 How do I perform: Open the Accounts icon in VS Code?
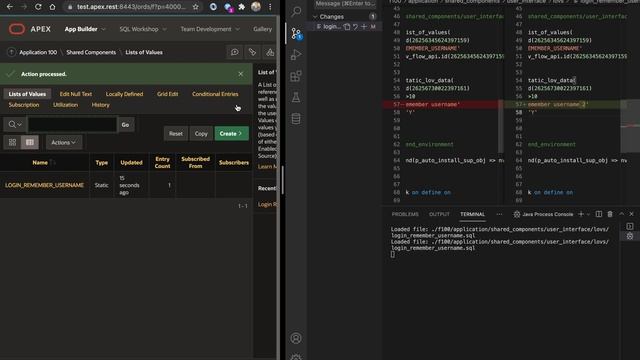[x=296, y=338]
